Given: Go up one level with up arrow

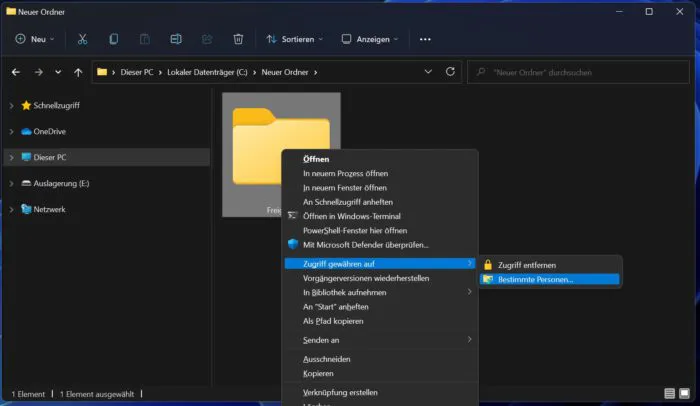Looking at the screenshot, I should pyautogui.click(x=78, y=72).
